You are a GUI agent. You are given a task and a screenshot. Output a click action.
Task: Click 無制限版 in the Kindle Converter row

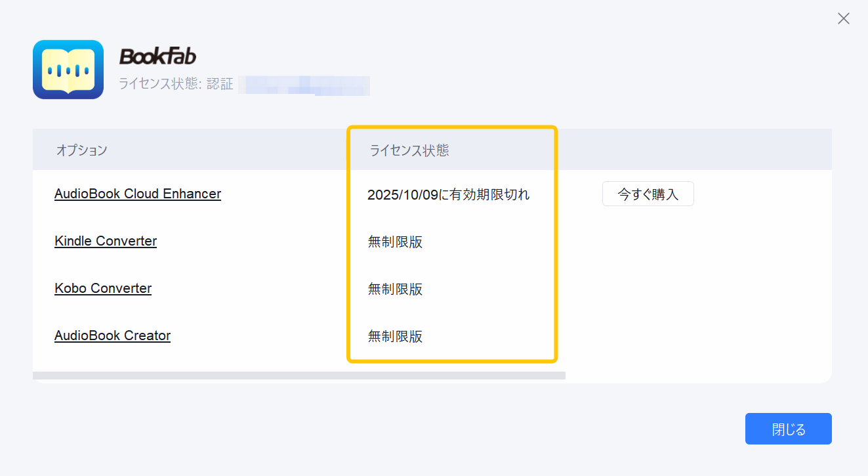click(395, 242)
